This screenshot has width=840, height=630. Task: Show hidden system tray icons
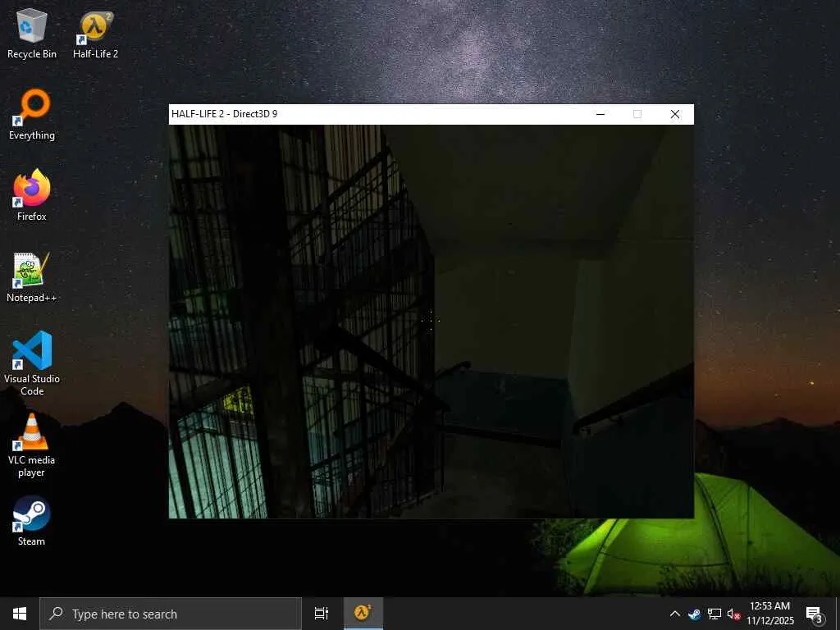pos(675,614)
